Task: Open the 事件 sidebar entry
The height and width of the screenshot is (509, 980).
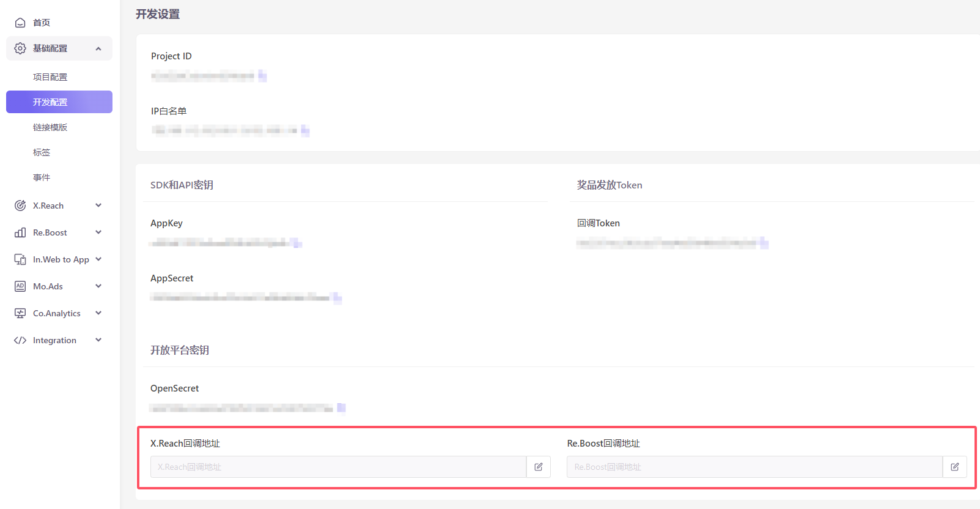Action: pyautogui.click(x=42, y=177)
